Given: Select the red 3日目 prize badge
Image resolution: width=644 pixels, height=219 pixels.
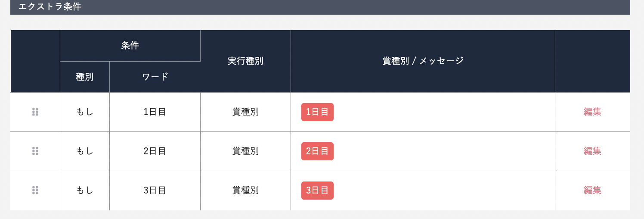Looking at the screenshot, I should pyautogui.click(x=317, y=191).
